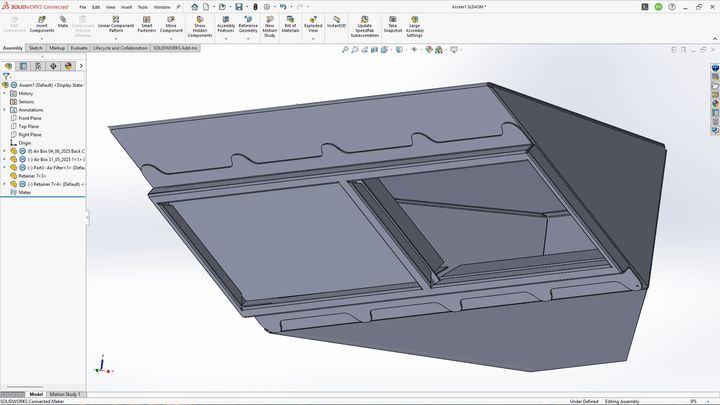Select the Smart Fasteners tool
The width and height of the screenshot is (720, 405).
pos(147,21)
